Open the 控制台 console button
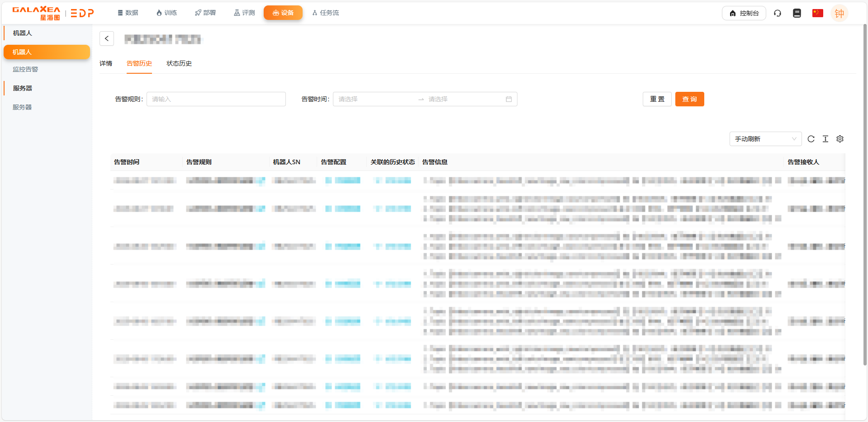Screen dimensions: 868x422 744,13
